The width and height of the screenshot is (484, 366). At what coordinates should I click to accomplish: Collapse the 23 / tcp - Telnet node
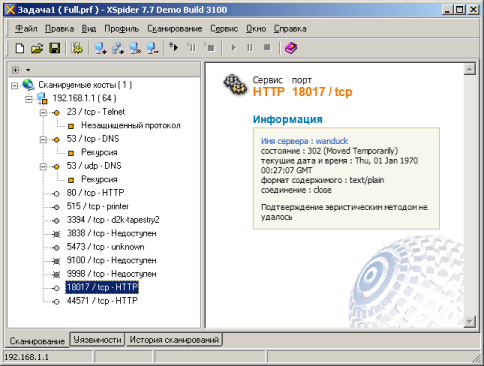click(x=43, y=113)
